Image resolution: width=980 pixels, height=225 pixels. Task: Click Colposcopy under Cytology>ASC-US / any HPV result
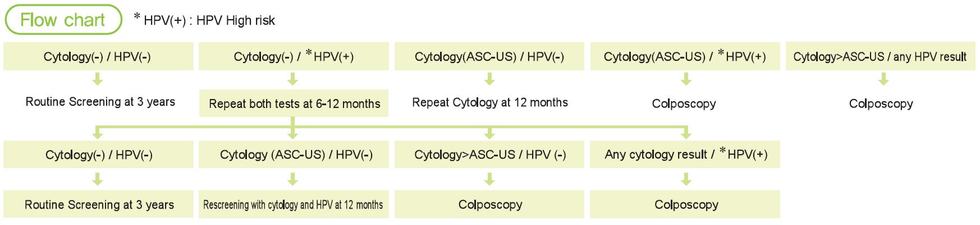[881, 103]
